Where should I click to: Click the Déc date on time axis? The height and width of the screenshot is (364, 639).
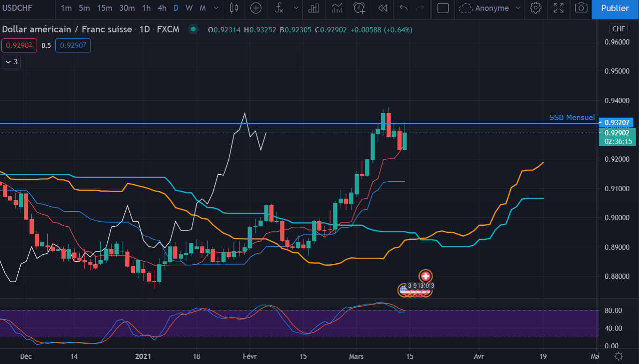[x=26, y=356]
